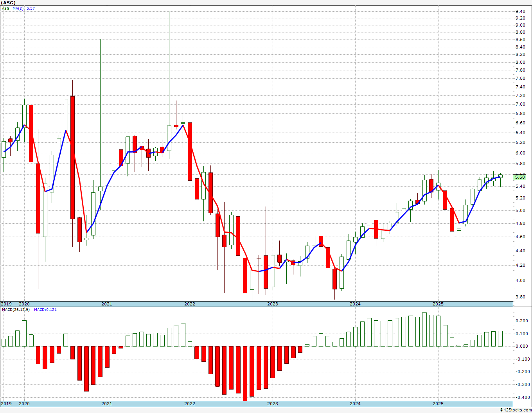
Task: Click the 9.40 price axis label
Action: (520, 11)
